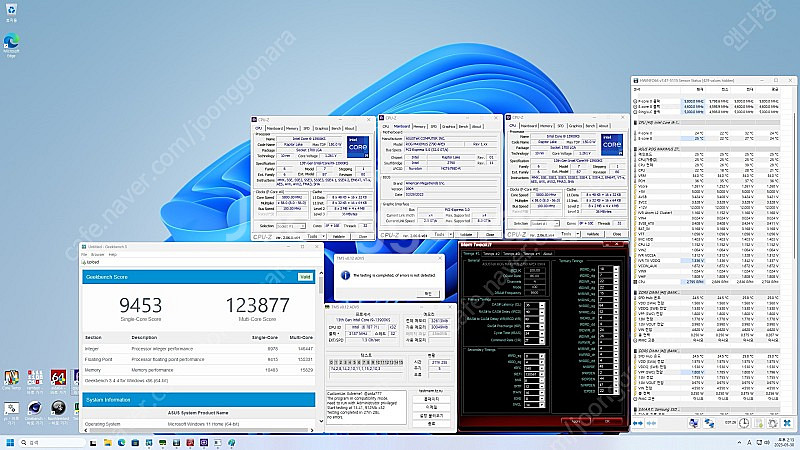Click Geekbench vertical scrollbar down arrow

tap(321, 421)
